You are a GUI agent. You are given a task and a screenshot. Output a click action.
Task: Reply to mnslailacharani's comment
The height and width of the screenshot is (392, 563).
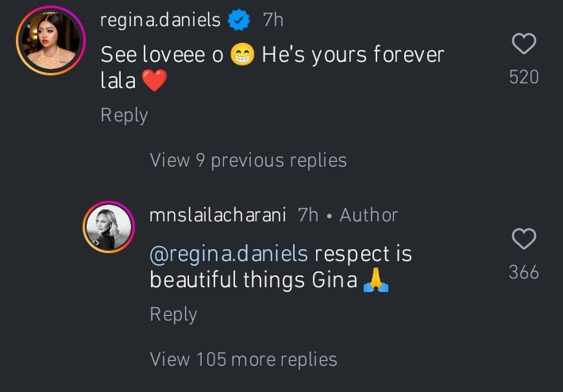point(173,315)
